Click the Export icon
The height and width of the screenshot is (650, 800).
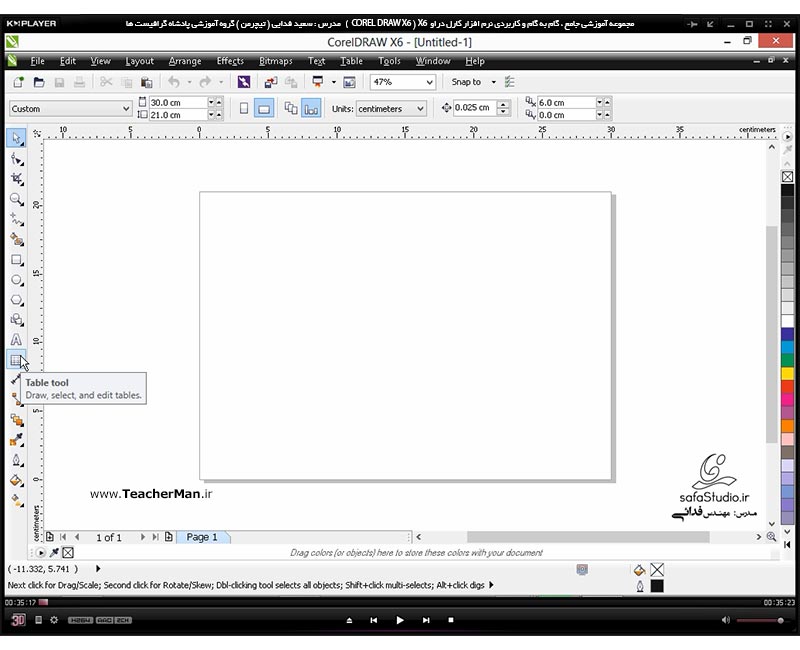291,82
